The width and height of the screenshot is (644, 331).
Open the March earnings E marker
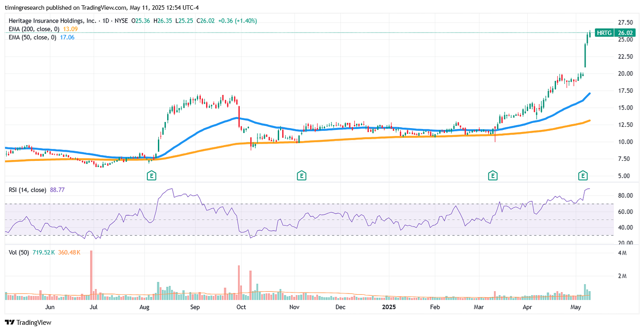coord(492,176)
